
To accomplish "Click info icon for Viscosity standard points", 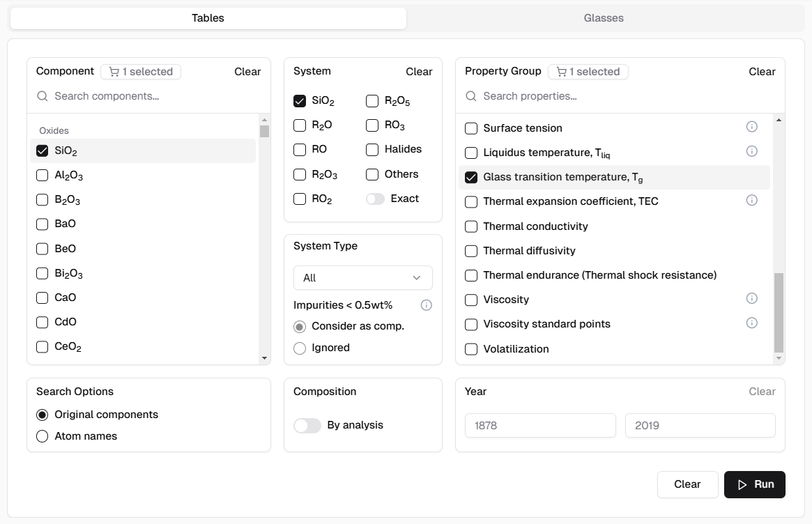I will point(751,323).
